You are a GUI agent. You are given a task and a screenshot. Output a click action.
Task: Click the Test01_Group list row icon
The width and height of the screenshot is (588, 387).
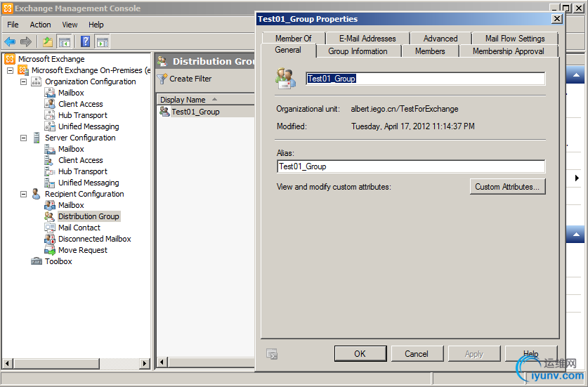164,112
